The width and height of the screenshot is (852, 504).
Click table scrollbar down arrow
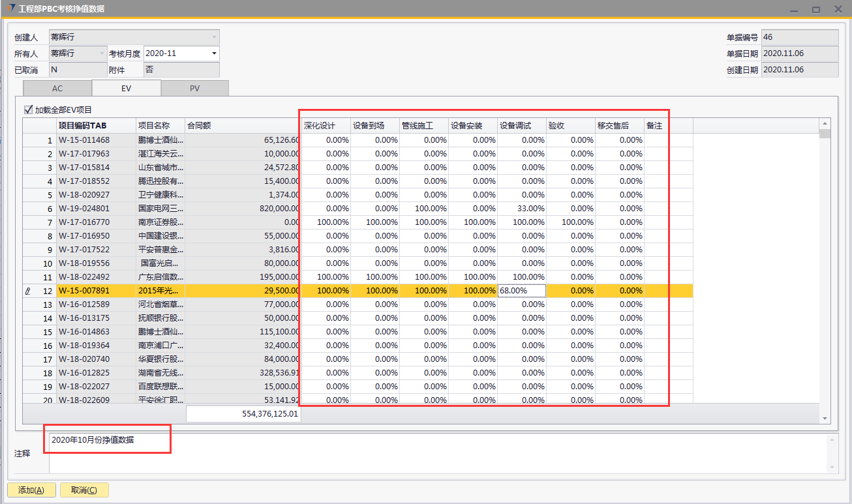click(825, 418)
